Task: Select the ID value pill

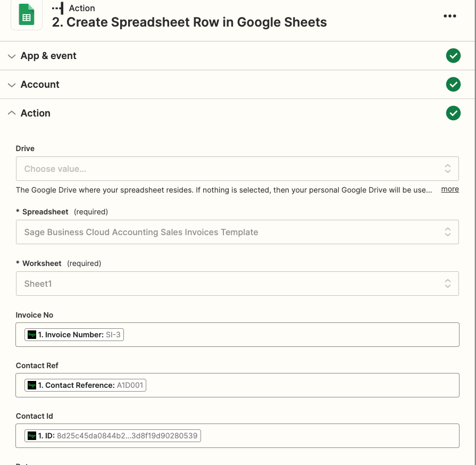Action: [113, 436]
